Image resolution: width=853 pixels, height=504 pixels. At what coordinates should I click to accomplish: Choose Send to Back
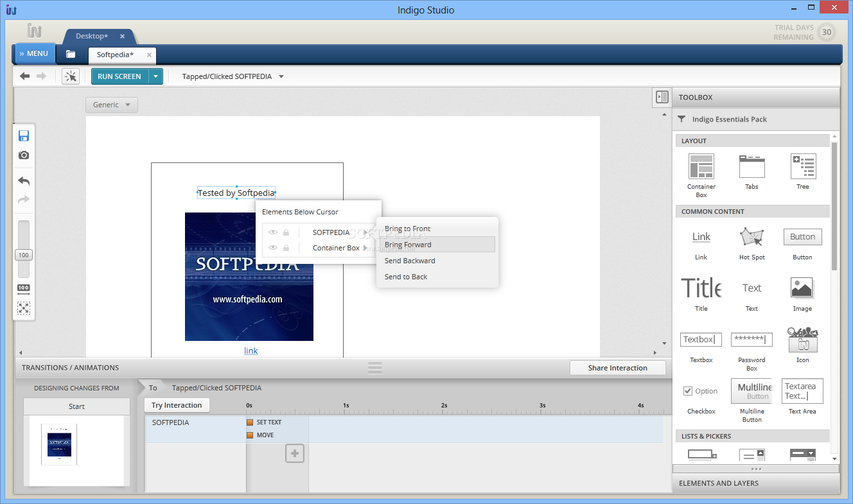click(437, 277)
